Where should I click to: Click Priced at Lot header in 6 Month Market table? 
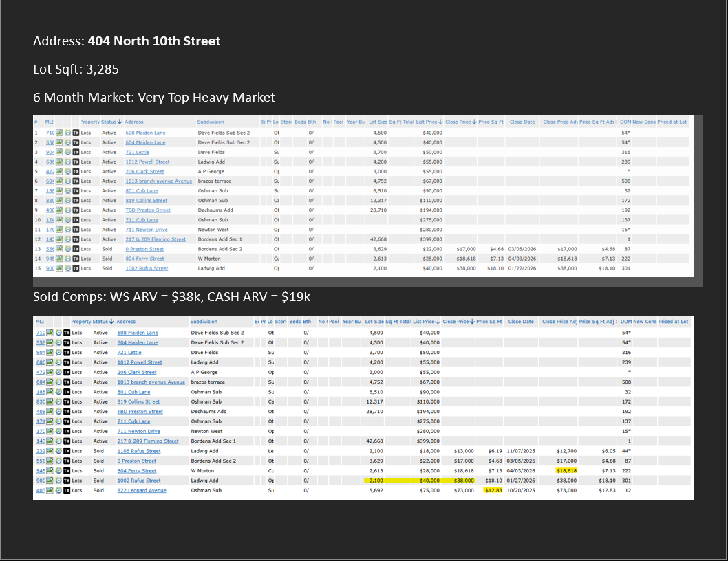(x=672, y=122)
